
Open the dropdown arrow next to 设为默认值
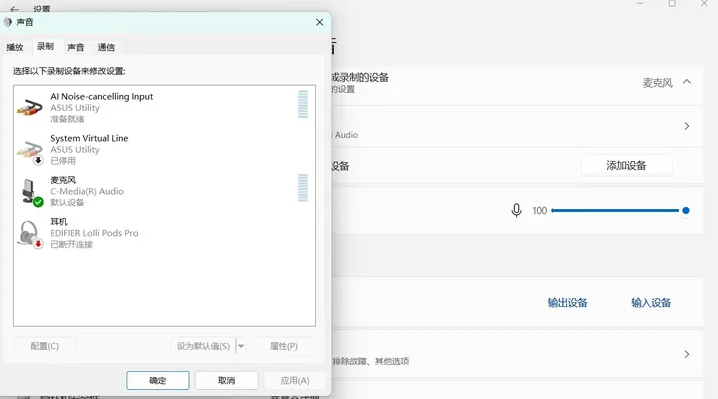click(241, 346)
